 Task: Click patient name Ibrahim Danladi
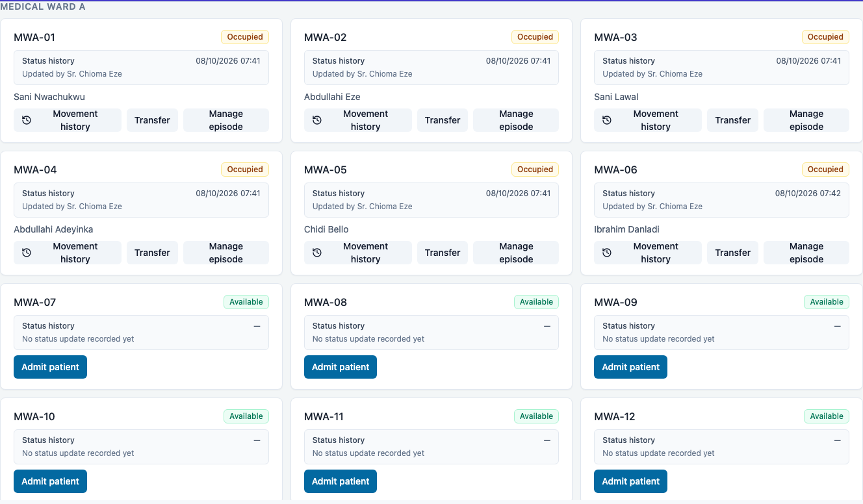(626, 229)
